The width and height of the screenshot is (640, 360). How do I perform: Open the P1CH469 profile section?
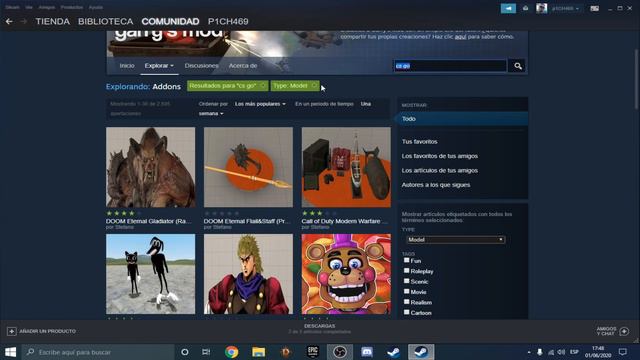228,21
